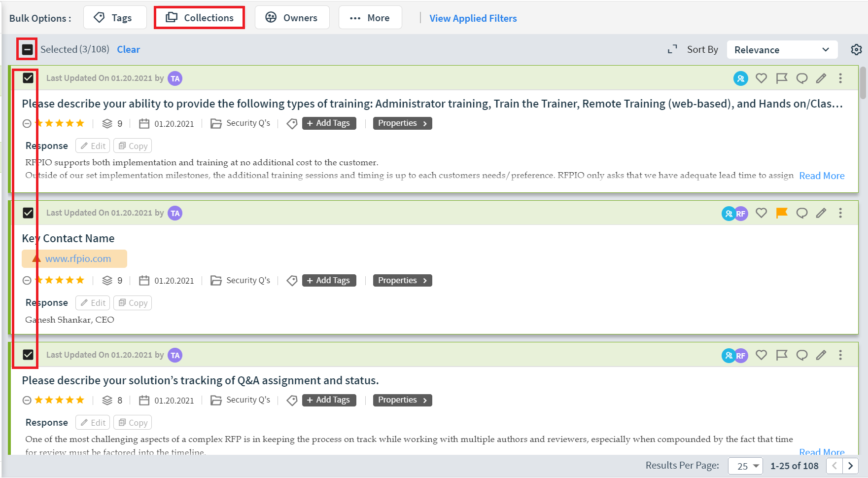
Task: Open the three-dot menu on training question
Action: 841,78
